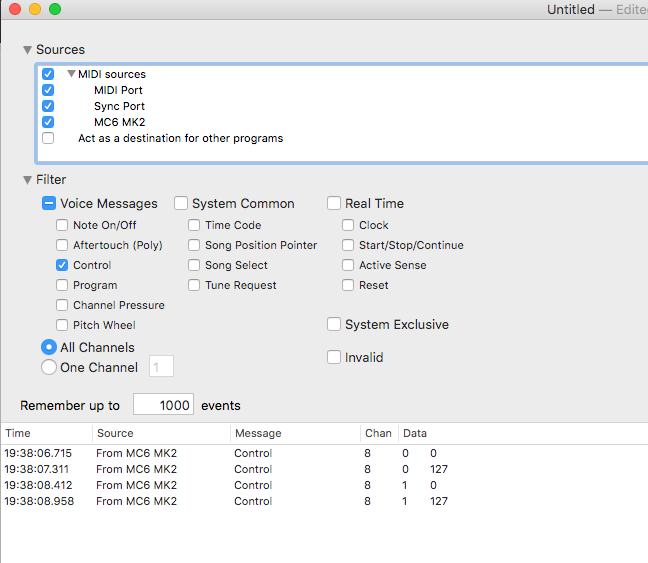Check the Note On/Off filter
Viewport: 648px width, 563px height.
62,225
